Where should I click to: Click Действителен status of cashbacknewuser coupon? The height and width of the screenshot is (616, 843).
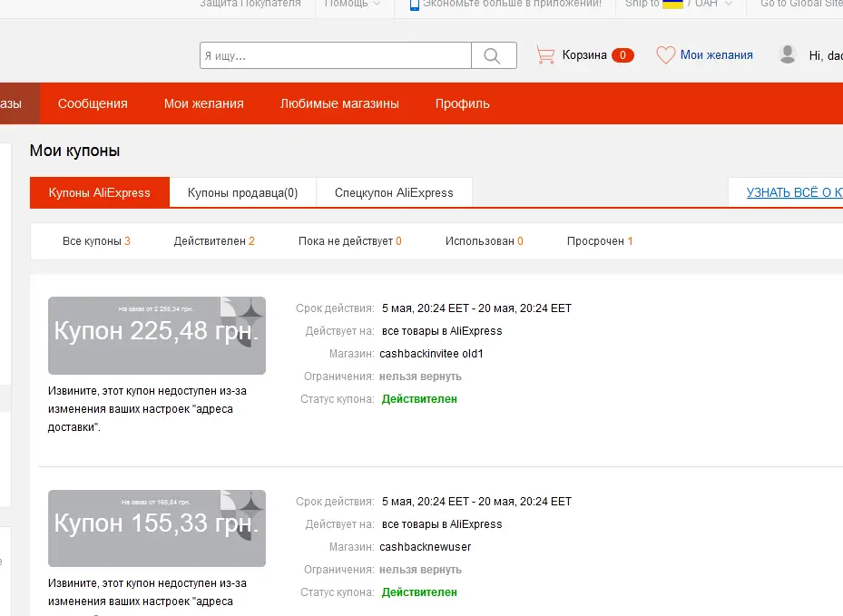pyautogui.click(x=419, y=592)
